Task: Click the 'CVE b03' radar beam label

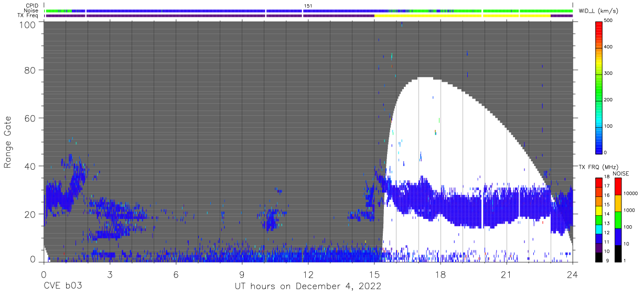Action: 62,287
